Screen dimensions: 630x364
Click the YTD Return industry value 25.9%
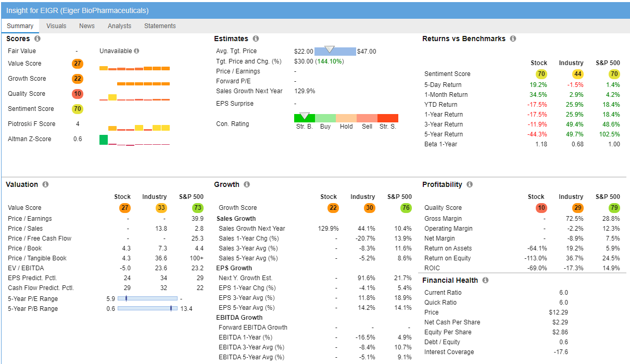[x=575, y=105]
